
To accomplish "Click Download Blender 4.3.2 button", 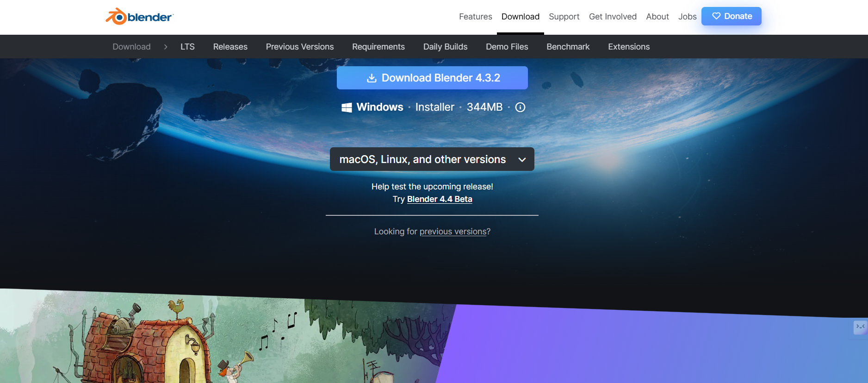I will [x=432, y=78].
